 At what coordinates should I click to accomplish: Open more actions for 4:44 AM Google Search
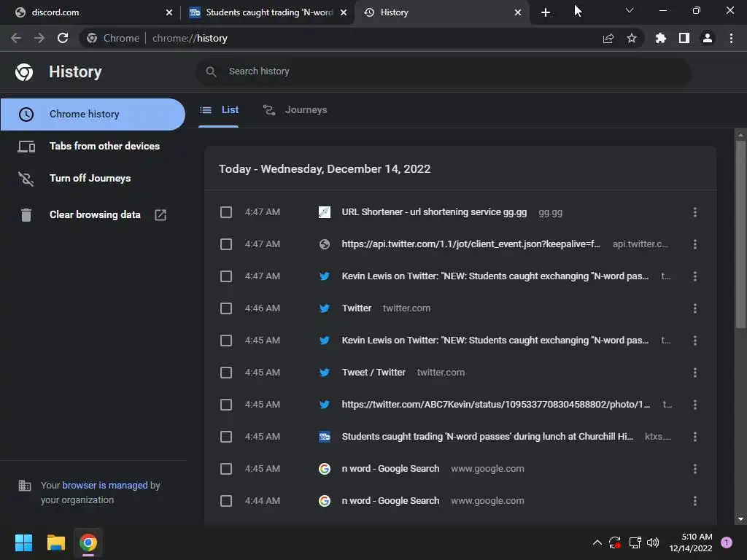tap(695, 501)
